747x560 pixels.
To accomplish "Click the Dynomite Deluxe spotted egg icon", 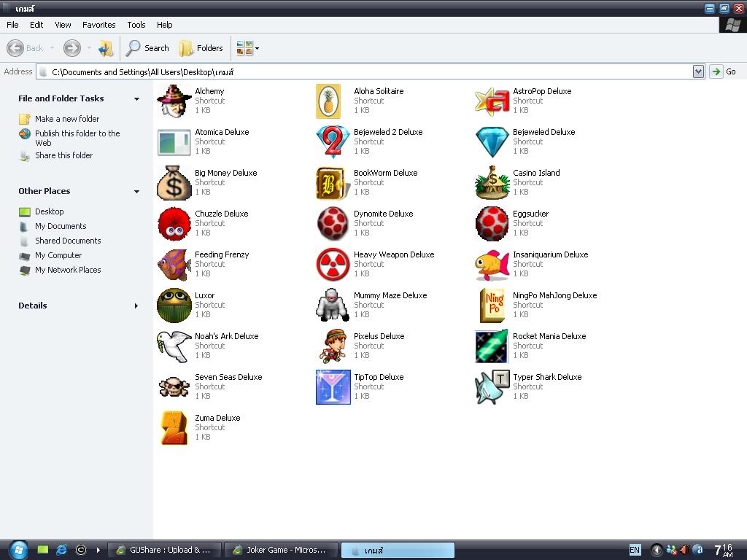I will pyautogui.click(x=333, y=224).
